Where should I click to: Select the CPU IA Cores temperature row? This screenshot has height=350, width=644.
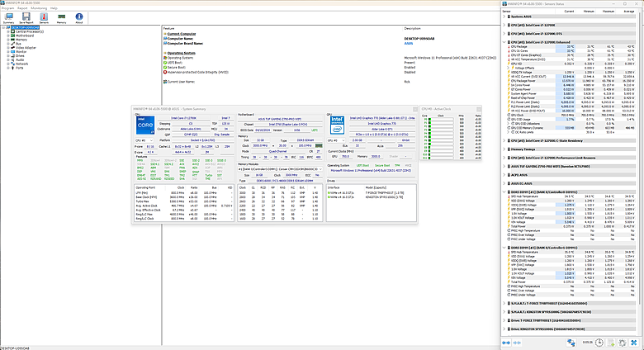(571, 51)
